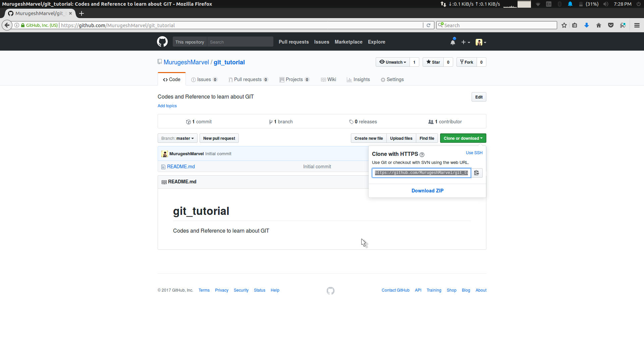Go to Firefox home page icon
Screen dimensions: 644x362
pyautogui.click(x=599, y=25)
